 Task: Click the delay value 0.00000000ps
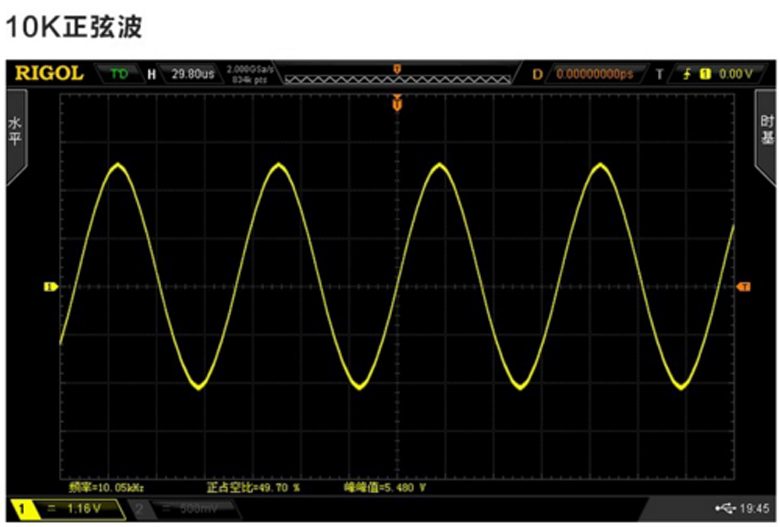tap(594, 74)
